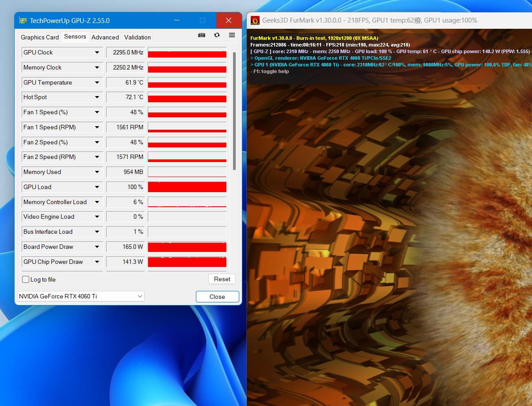Click the 2250.2 MHz Memory Clock value
The height and width of the screenshot is (406, 532).
pyautogui.click(x=126, y=68)
